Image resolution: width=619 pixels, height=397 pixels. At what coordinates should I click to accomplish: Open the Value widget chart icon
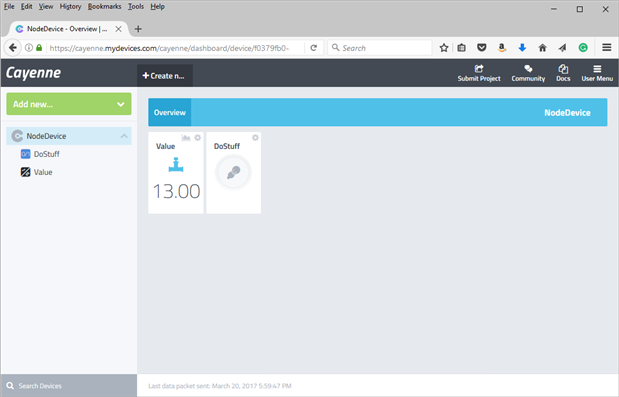[x=186, y=138]
